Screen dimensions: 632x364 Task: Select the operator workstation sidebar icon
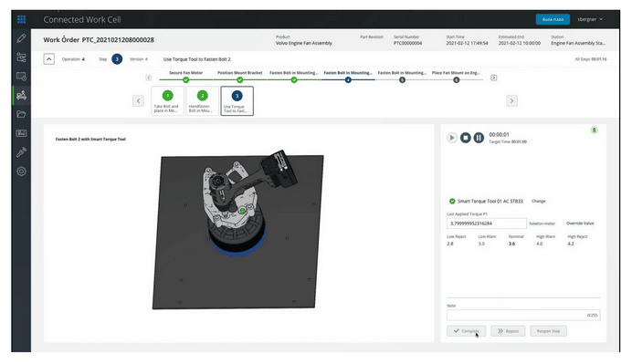click(21, 95)
